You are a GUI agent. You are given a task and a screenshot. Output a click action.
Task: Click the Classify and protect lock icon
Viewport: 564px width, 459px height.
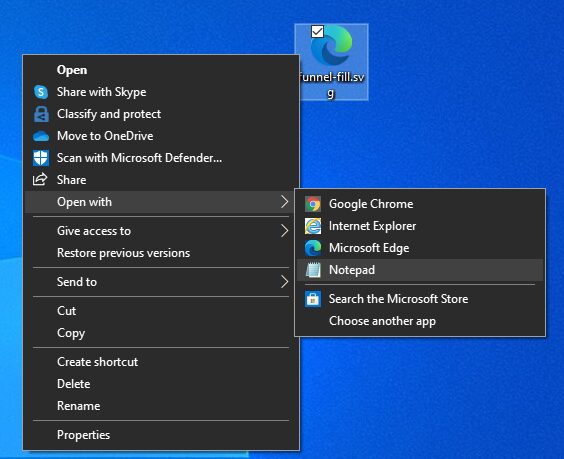tap(41, 114)
